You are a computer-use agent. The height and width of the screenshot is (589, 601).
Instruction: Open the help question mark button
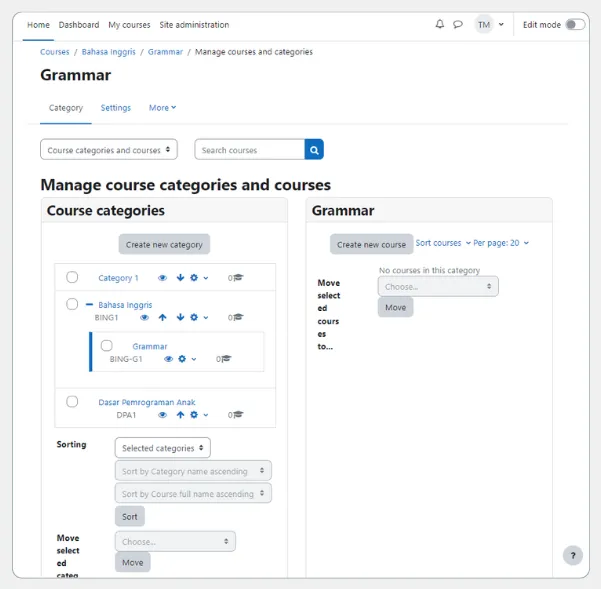573,555
